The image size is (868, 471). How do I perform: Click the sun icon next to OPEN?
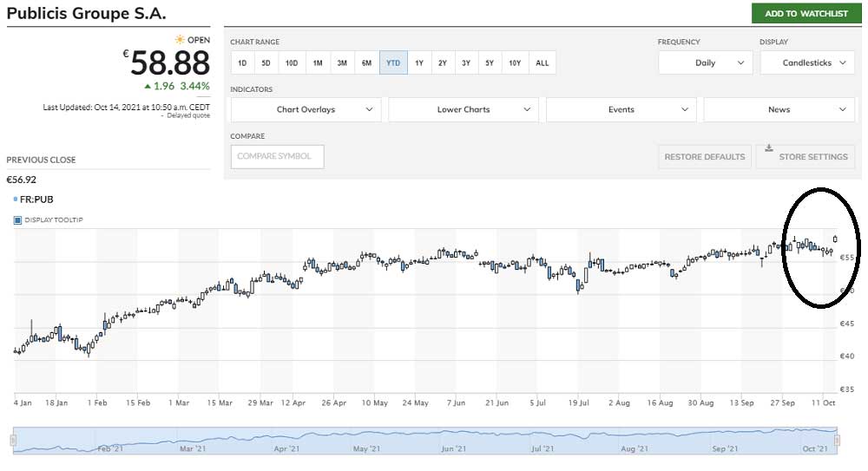coord(180,40)
